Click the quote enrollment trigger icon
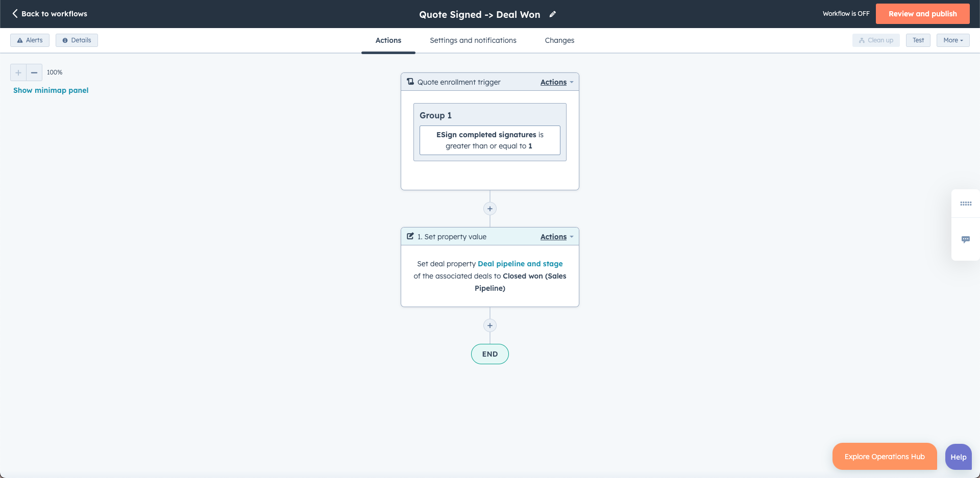Image resolution: width=980 pixels, height=478 pixels. tap(410, 82)
